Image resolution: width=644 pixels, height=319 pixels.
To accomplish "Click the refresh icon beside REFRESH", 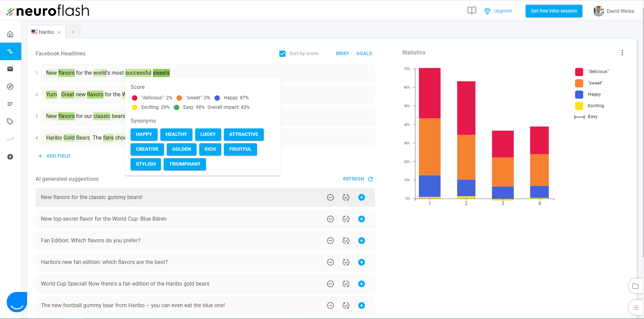I will tap(370, 179).
